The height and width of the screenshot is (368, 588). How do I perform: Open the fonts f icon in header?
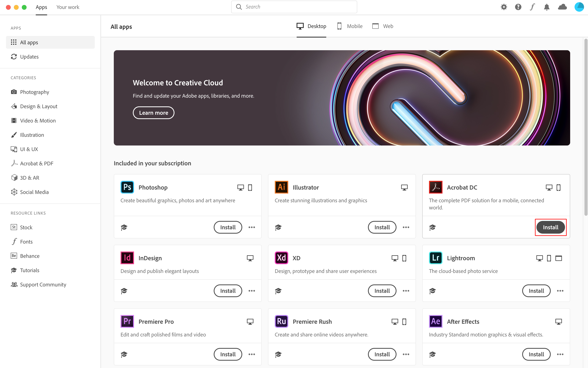click(532, 7)
